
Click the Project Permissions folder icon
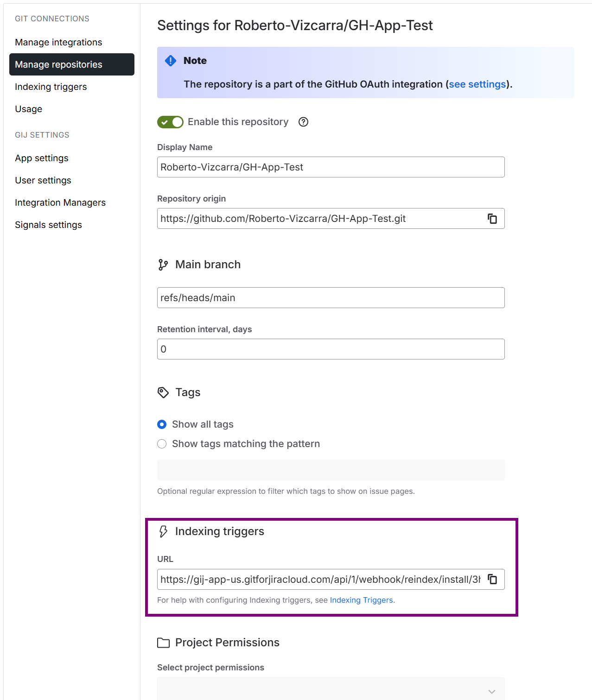click(x=163, y=643)
